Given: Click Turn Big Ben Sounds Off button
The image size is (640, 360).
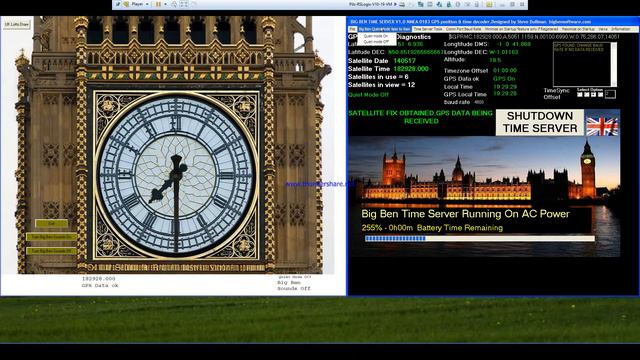Looking at the screenshot, I should pyautogui.click(x=51, y=251).
